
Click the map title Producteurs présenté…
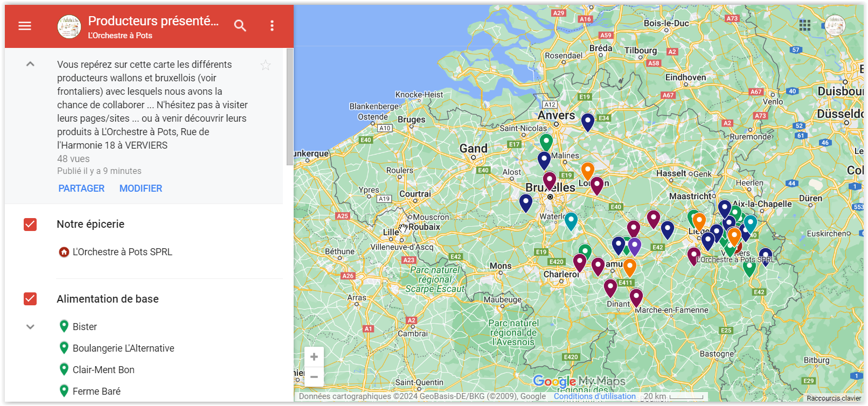pyautogui.click(x=154, y=20)
